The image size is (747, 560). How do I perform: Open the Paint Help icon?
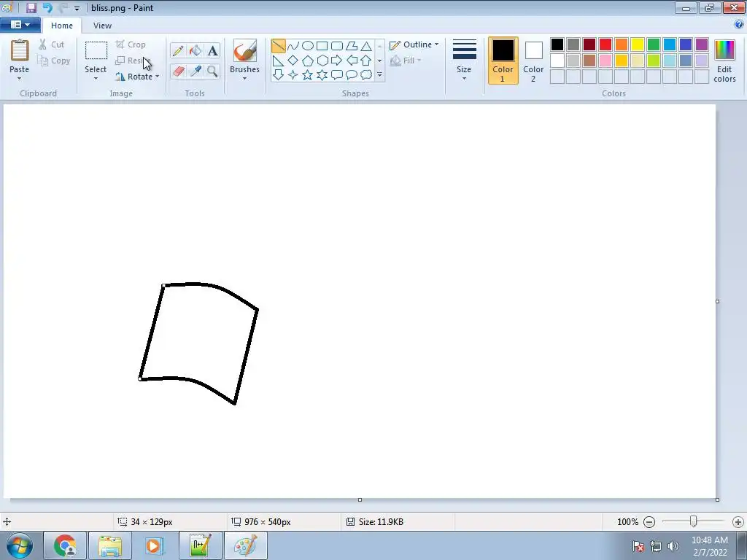coord(739,25)
